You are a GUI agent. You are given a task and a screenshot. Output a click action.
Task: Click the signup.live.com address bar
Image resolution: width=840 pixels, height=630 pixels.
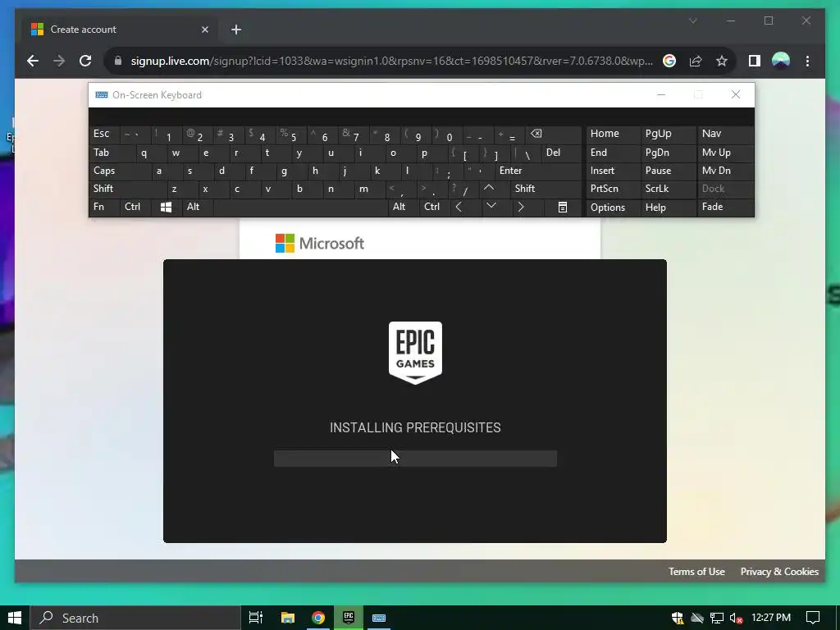(391, 61)
